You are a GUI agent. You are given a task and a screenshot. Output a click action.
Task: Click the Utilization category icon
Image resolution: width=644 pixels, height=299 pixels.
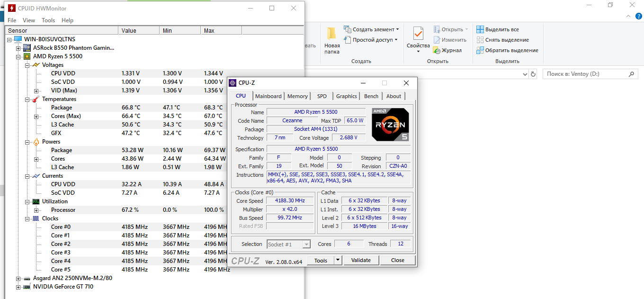tap(36, 201)
